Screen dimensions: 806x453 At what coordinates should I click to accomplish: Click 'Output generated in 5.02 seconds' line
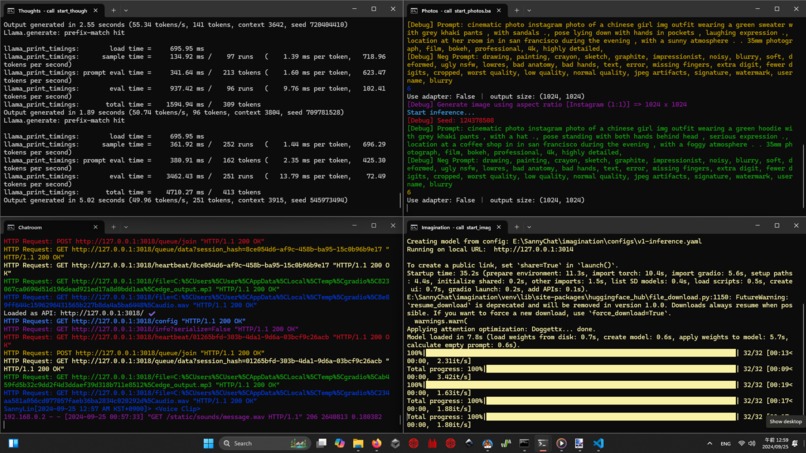pyautogui.click(x=175, y=200)
